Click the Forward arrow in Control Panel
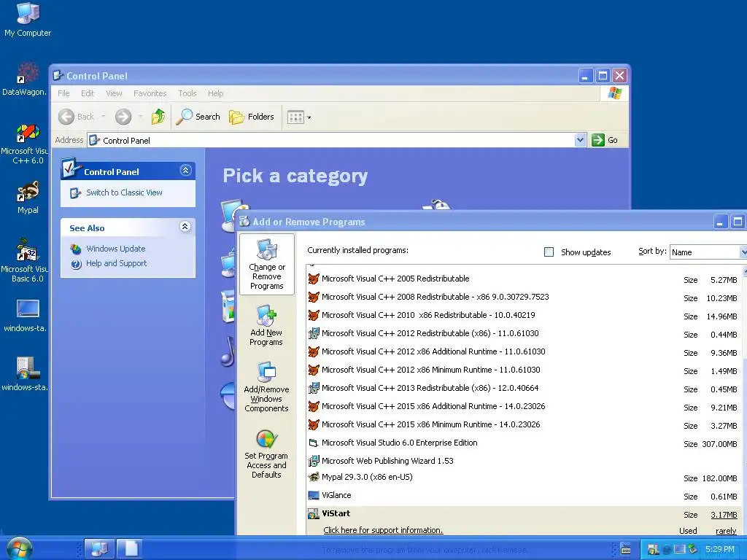 [123, 117]
